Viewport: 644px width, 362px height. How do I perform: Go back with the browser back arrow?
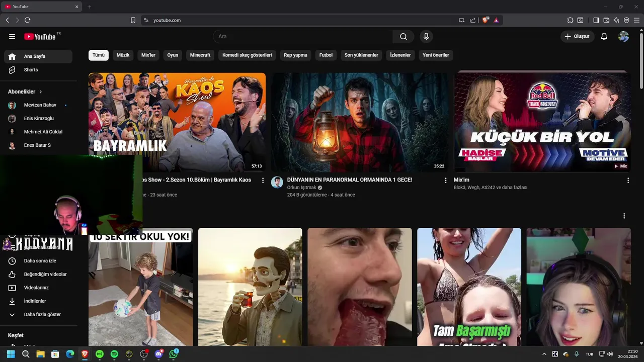point(8,20)
